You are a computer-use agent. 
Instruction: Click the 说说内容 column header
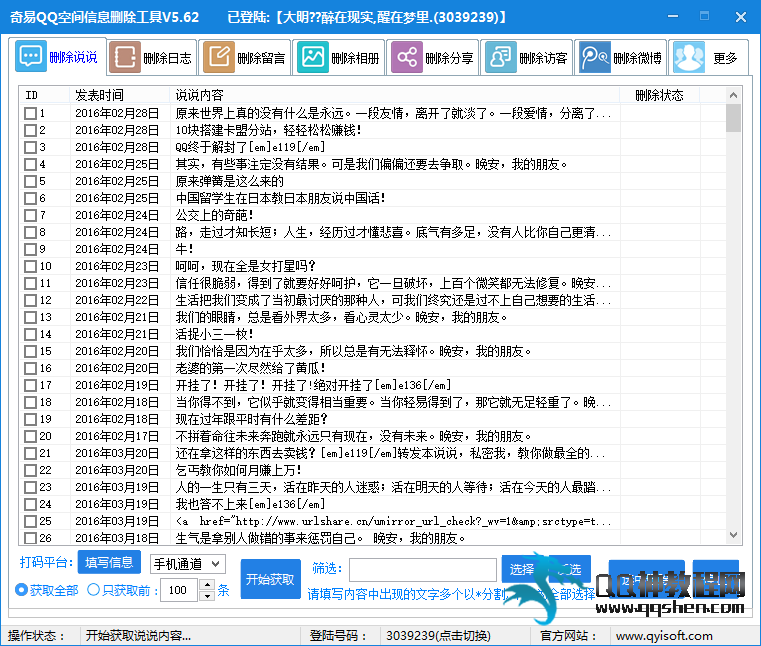[x=199, y=95]
